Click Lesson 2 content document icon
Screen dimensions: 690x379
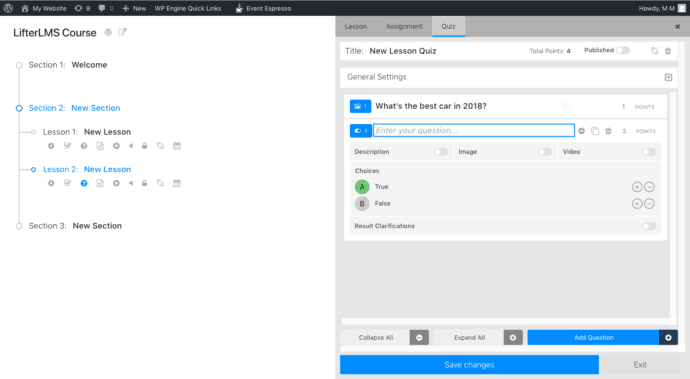(100, 183)
